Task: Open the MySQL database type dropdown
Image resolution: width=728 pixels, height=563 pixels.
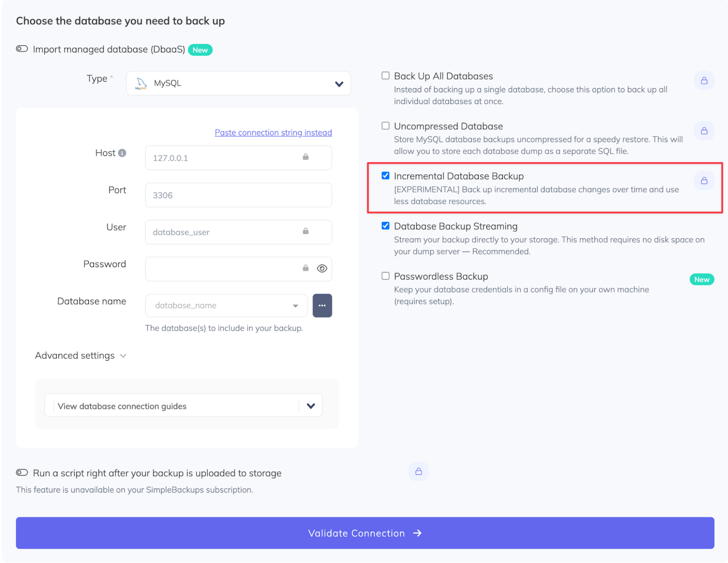Action: coord(238,83)
